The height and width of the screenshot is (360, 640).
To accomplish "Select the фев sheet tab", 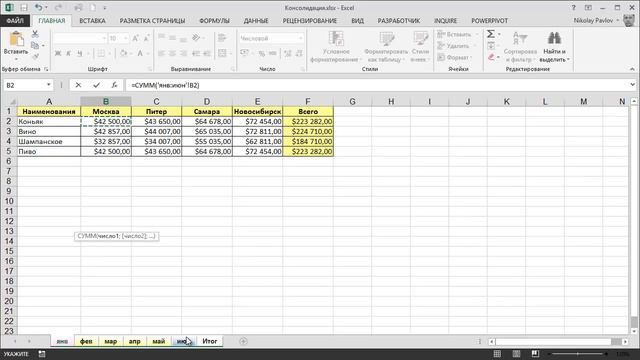I will [x=86, y=341].
